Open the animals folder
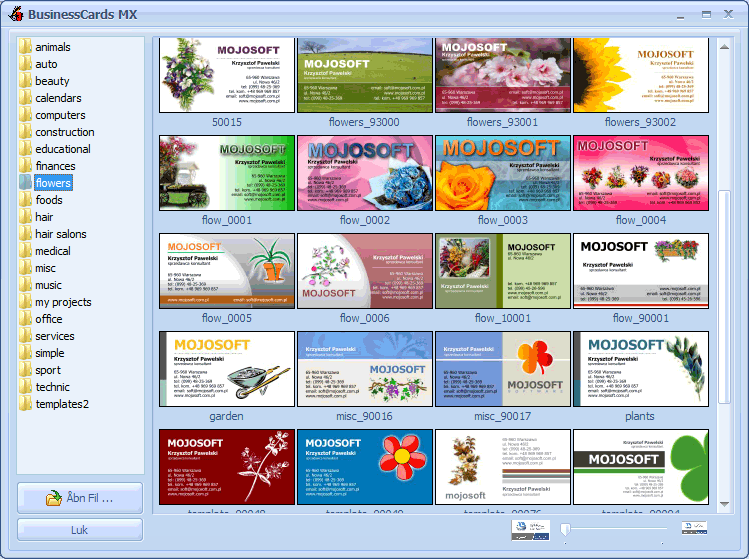Screen dimensions: 749x559 (53, 47)
